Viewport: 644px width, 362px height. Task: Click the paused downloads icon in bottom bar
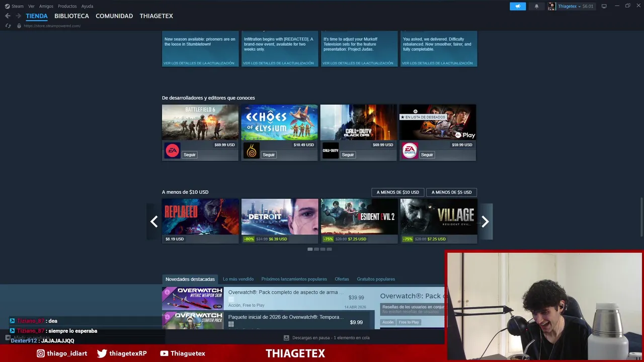(x=286, y=338)
